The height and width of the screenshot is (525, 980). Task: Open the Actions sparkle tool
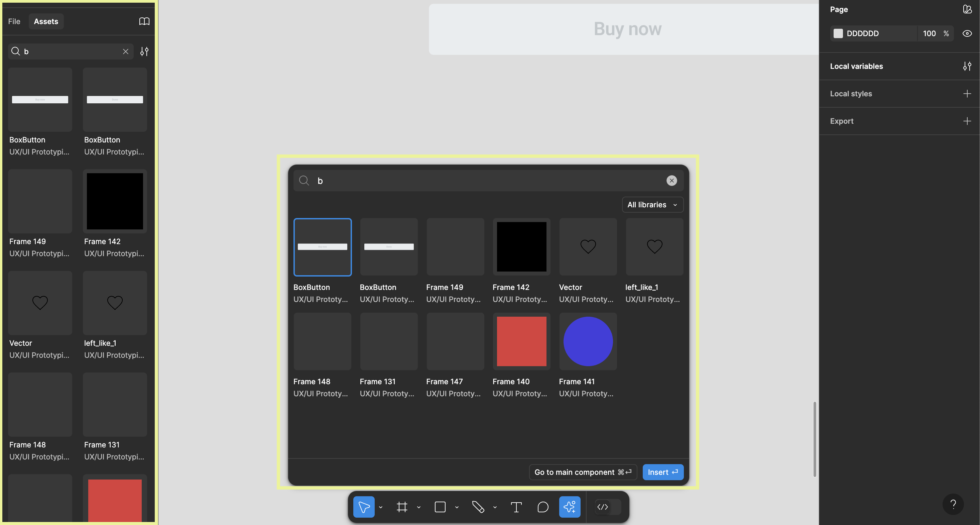(570, 507)
